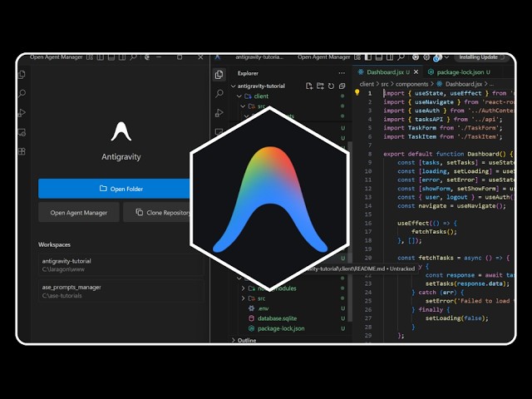Toggle primary side bar in the left welcome window
The width and height of the screenshot is (532, 399).
click(101, 57)
